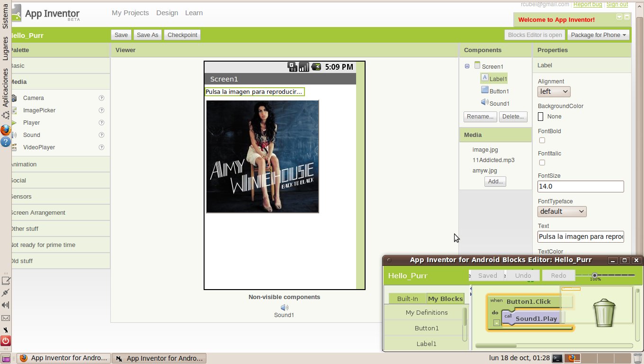Expand the Social palette section

61,181
